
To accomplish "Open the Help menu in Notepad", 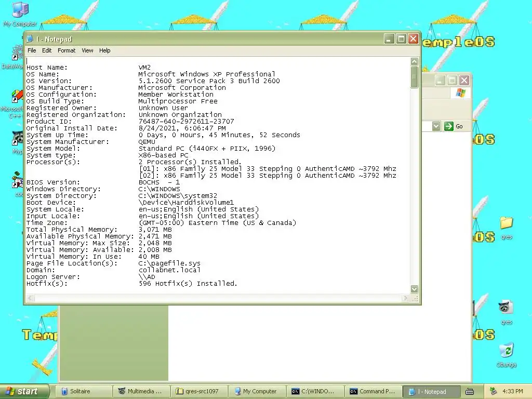I will [104, 50].
